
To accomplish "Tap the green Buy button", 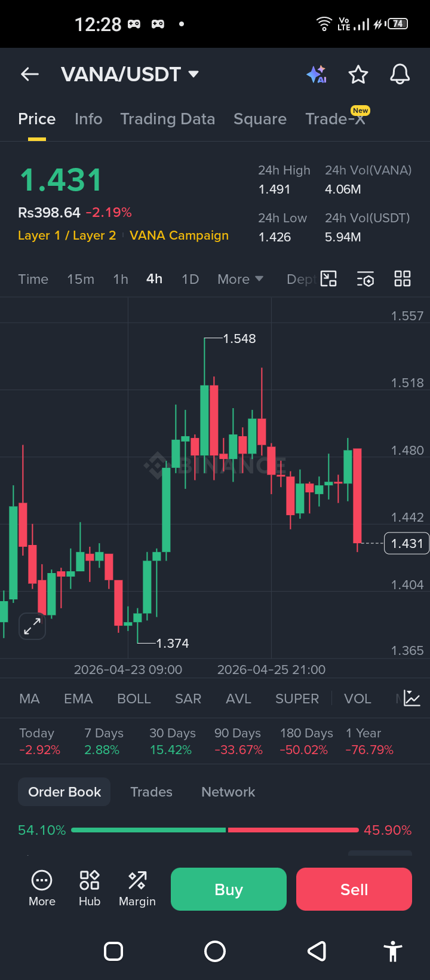I will (229, 889).
